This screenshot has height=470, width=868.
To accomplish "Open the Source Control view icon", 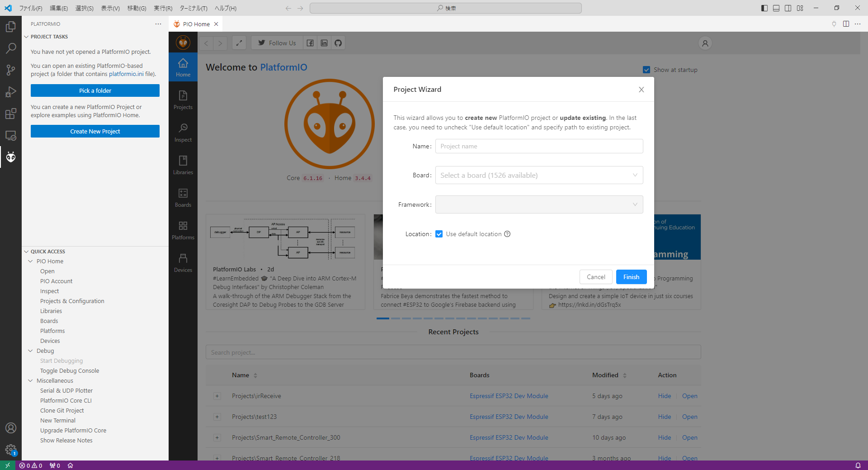I will (x=11, y=70).
